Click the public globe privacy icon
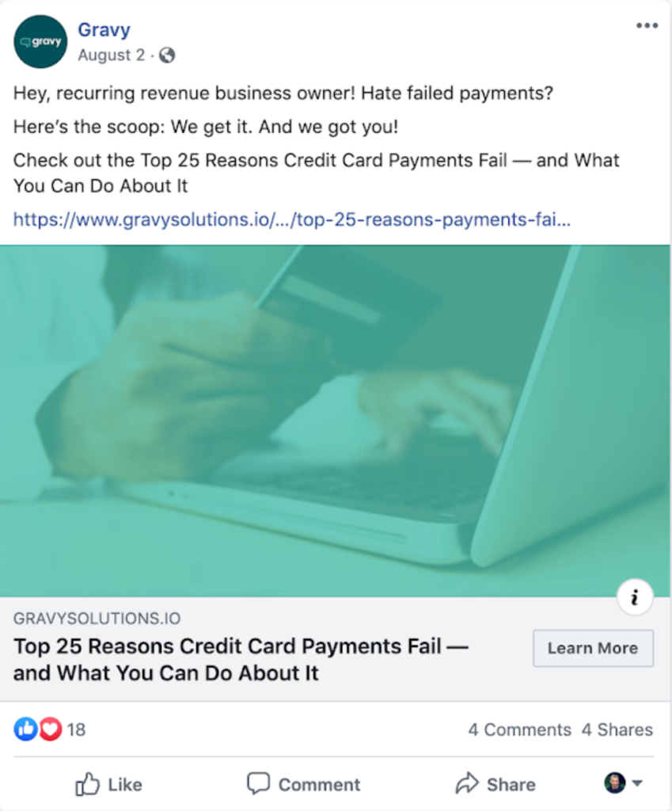Screen dimensions: 672x811 pos(167,55)
